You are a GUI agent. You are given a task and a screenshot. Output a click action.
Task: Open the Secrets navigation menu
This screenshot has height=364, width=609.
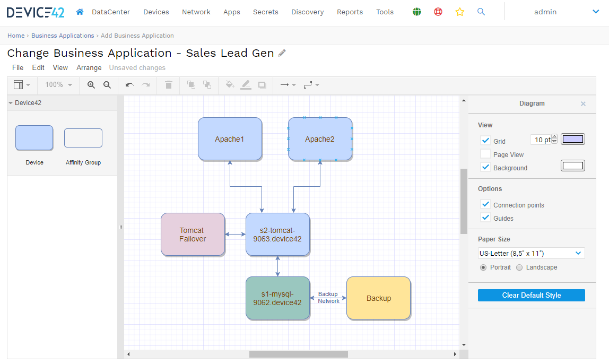point(266,12)
